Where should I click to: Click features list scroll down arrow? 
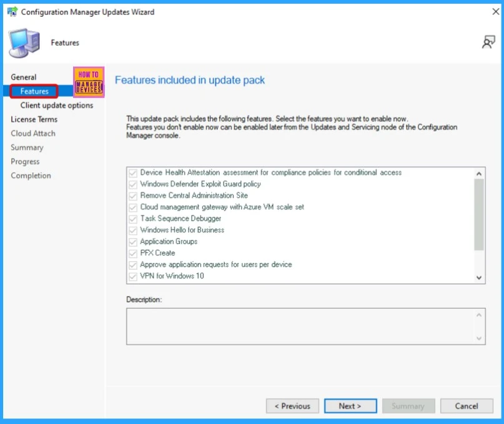tap(479, 278)
